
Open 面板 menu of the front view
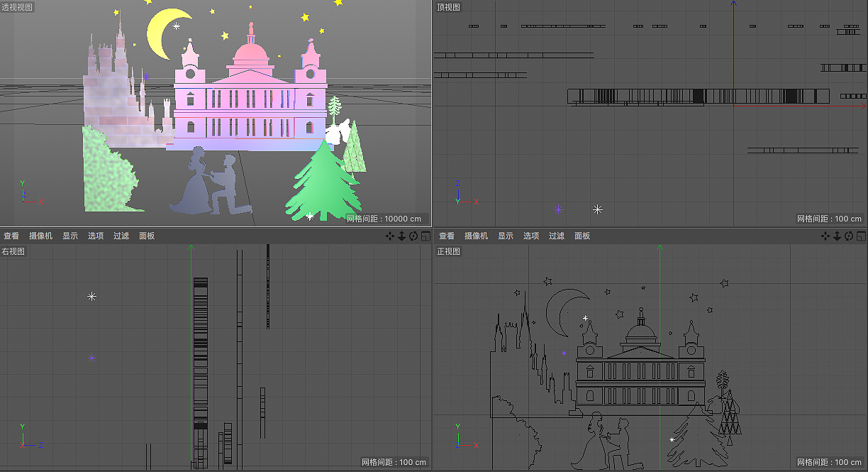tap(582, 236)
